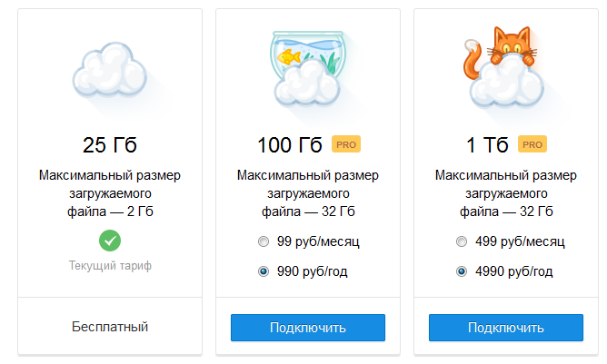Click the PRO badge next to 100 Гб
This screenshot has width=607, height=364.
click(x=345, y=143)
